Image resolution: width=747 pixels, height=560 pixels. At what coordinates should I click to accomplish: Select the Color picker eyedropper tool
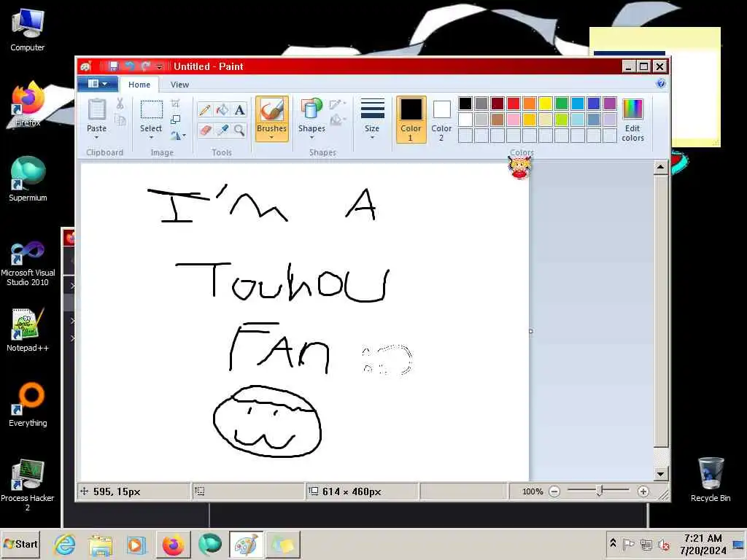point(222,130)
